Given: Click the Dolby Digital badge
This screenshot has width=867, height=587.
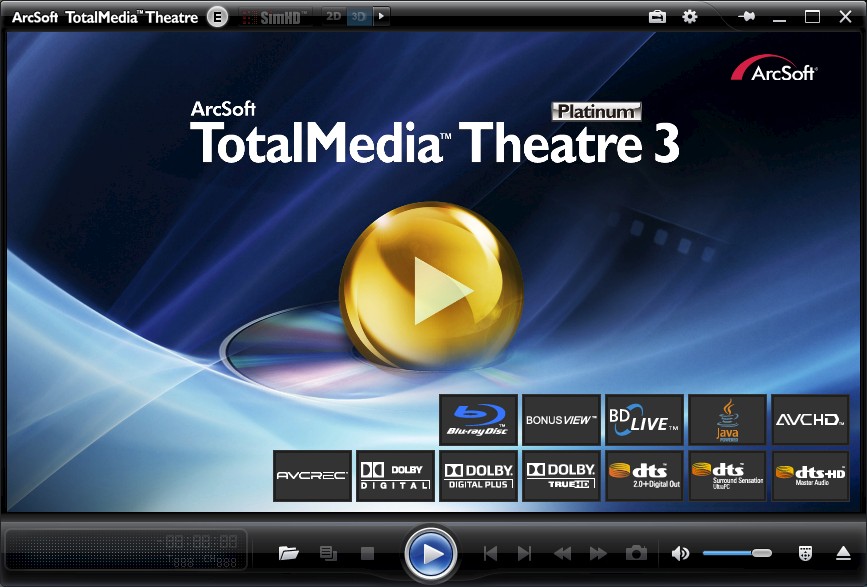Looking at the screenshot, I should tap(395, 476).
